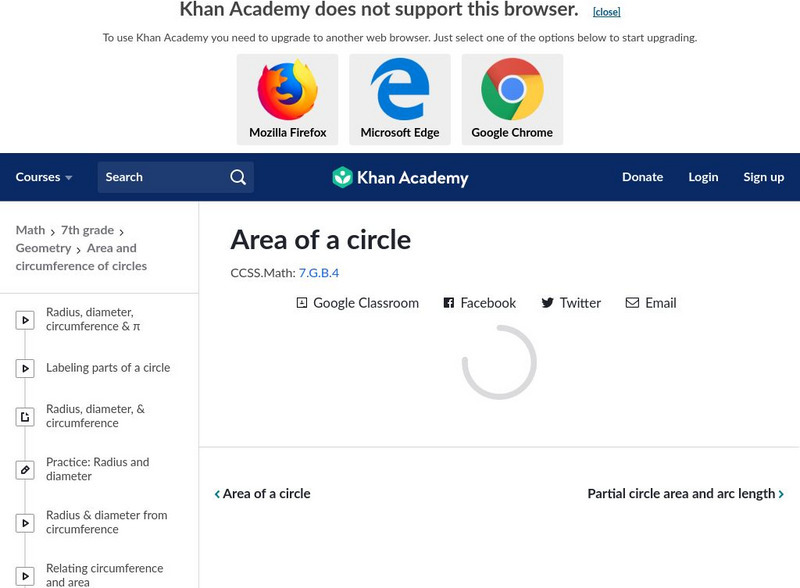The image size is (800, 588).
Task: Click the Sign up link
Action: click(763, 177)
